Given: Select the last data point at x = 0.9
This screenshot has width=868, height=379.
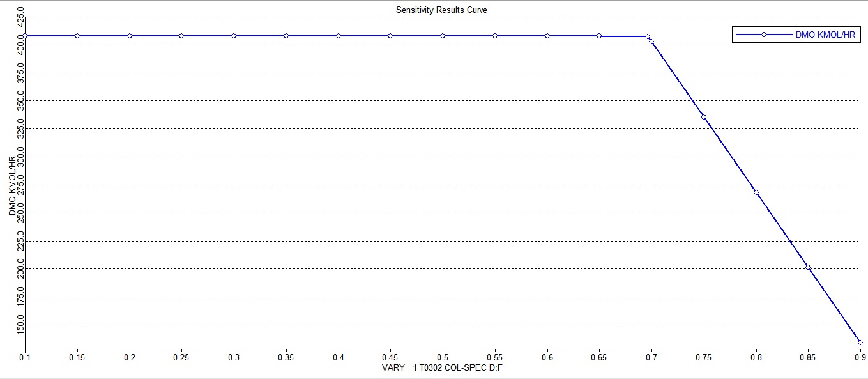Looking at the screenshot, I should point(860,343).
